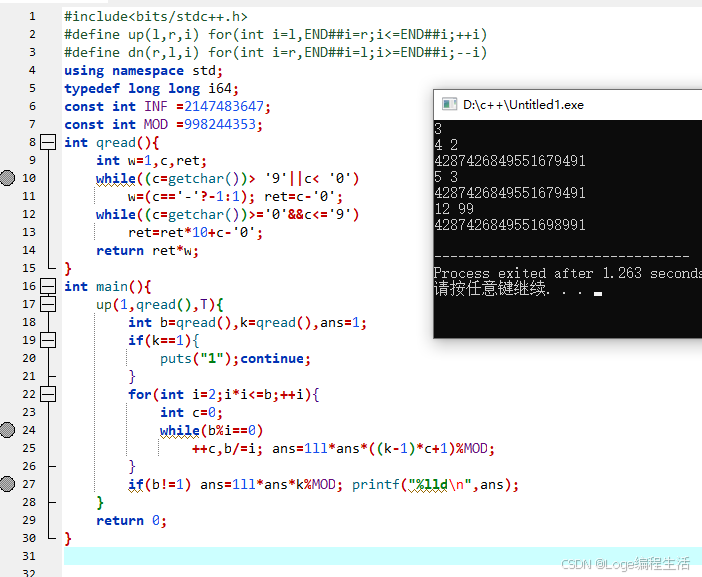
Task: Click console output 4287426849551698991
Action: [509, 225]
